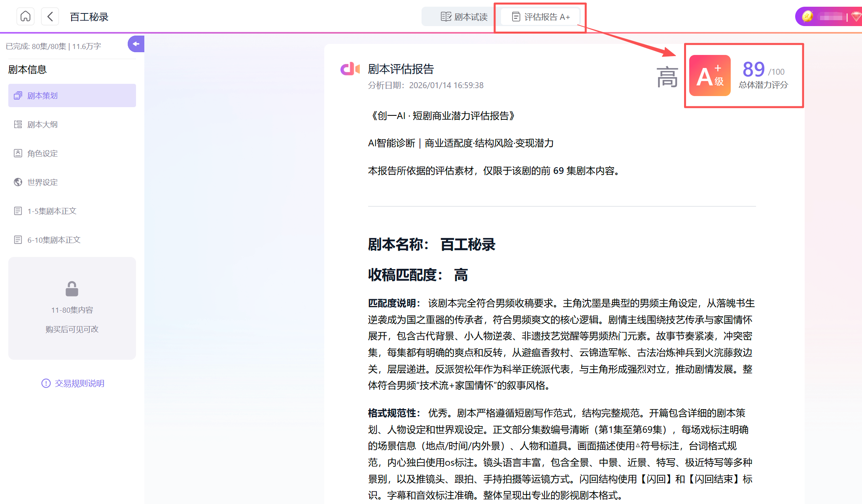The width and height of the screenshot is (862, 504).
Task: Open 剧本大纲 sidebar item
Action: (42, 125)
